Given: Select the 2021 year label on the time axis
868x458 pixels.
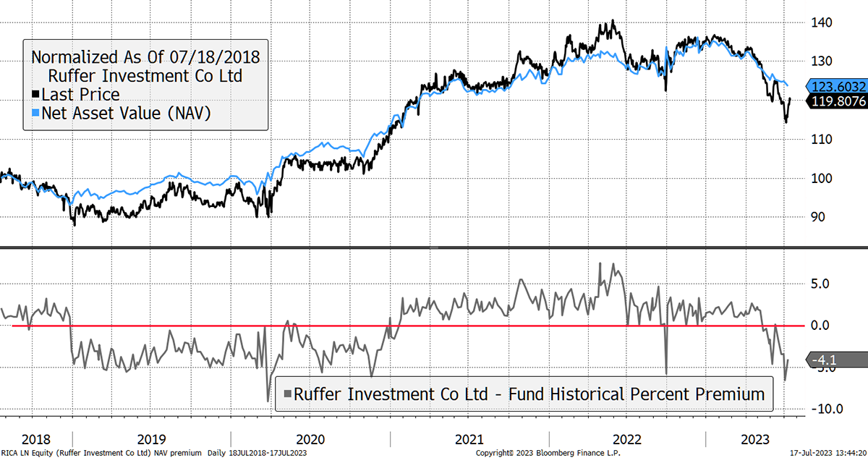Looking at the screenshot, I should (x=469, y=440).
